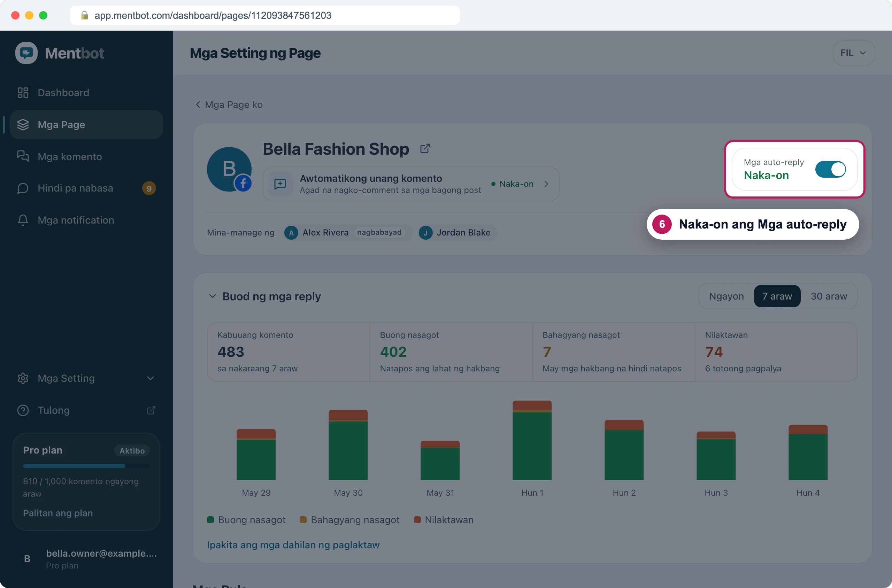The image size is (892, 588).
Task: Click the bella.owner account entry
Action: pyautogui.click(x=86, y=559)
